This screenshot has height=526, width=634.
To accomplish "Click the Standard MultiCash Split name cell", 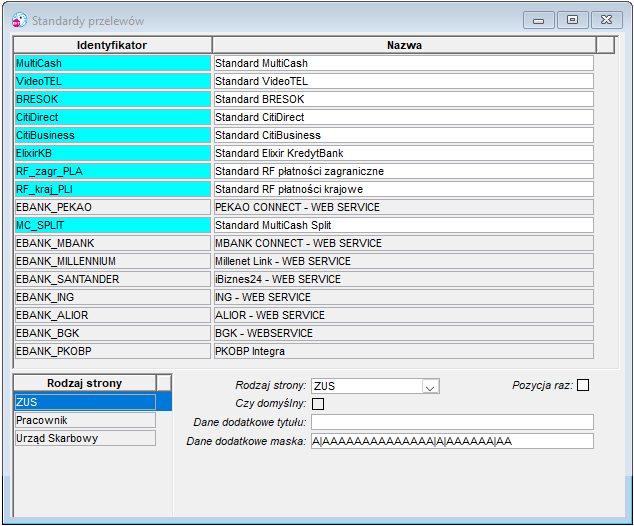I will tap(404, 225).
